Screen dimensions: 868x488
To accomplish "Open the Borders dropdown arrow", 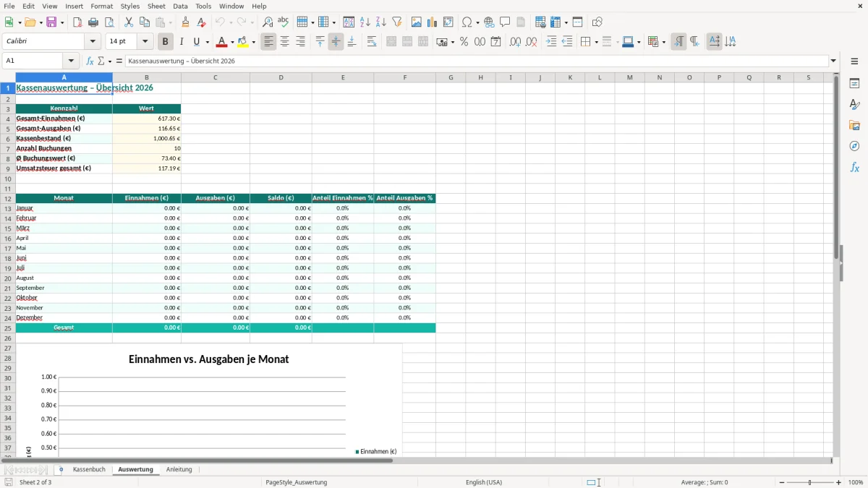I will coord(595,42).
